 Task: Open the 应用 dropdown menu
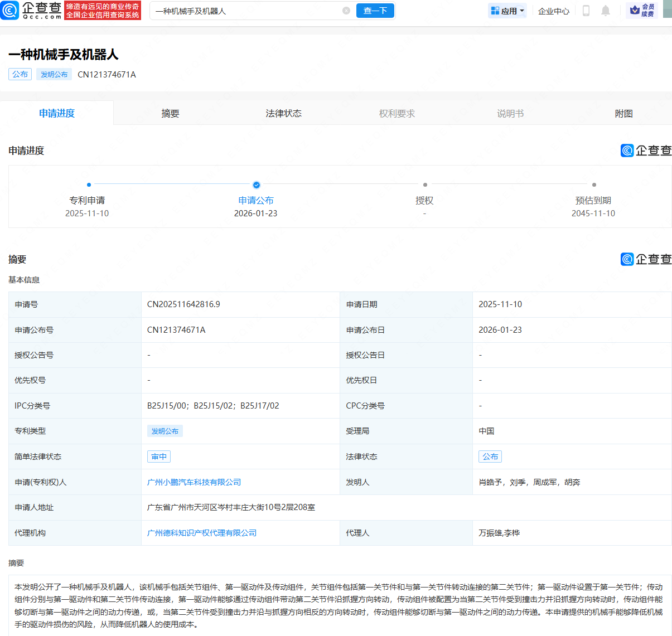[507, 10]
